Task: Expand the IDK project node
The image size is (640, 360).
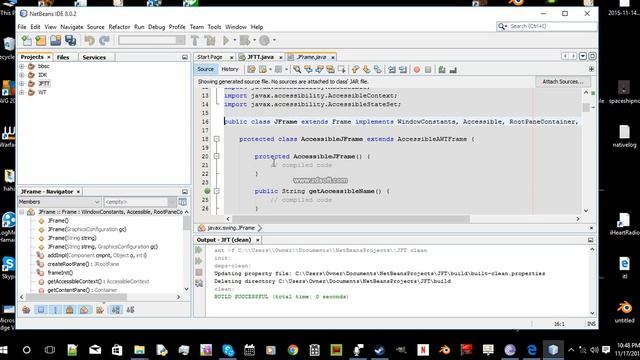Action: point(22,75)
